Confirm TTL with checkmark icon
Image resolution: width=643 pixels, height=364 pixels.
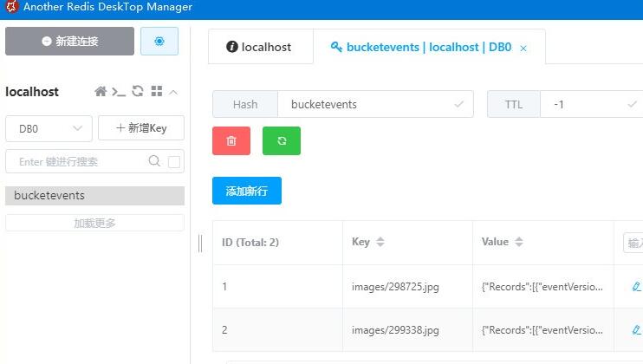click(x=633, y=105)
